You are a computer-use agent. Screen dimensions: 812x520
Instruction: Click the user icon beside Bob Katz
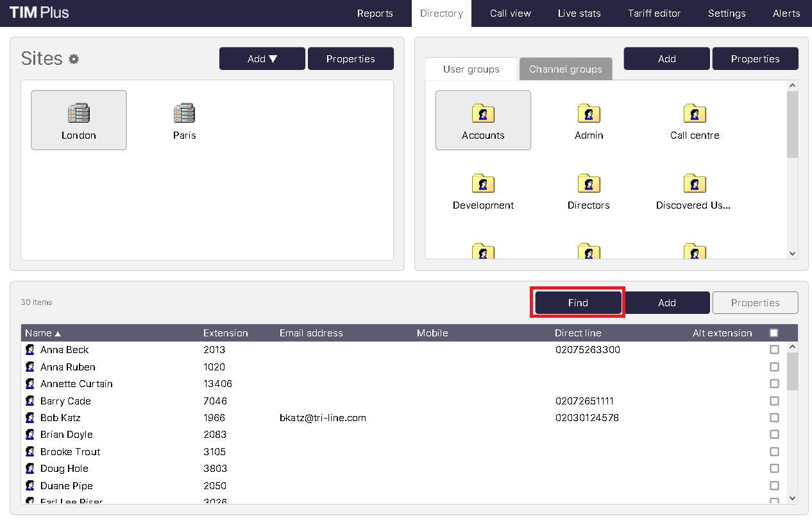pos(30,418)
